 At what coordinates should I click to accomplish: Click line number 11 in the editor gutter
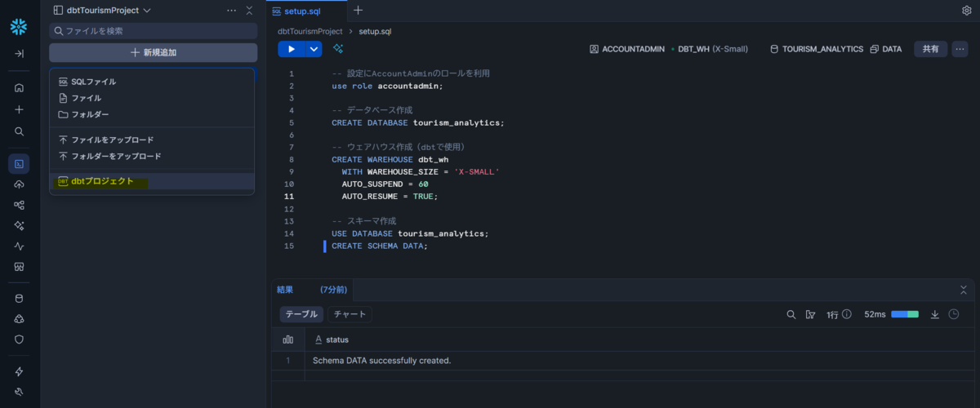(x=289, y=197)
